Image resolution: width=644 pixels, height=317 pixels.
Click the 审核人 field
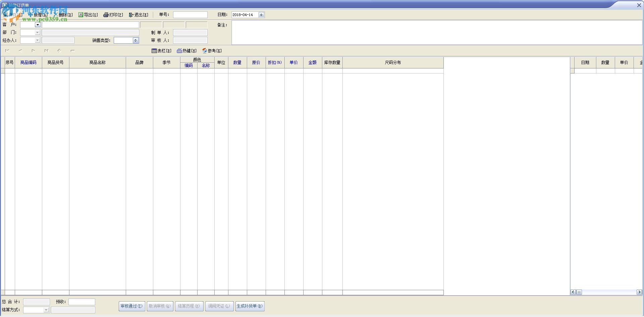pyautogui.click(x=190, y=40)
